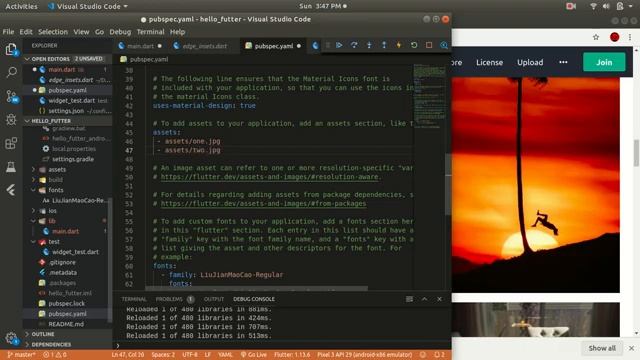Collapse the lib folder
The image size is (640, 360).
(x=52, y=221)
